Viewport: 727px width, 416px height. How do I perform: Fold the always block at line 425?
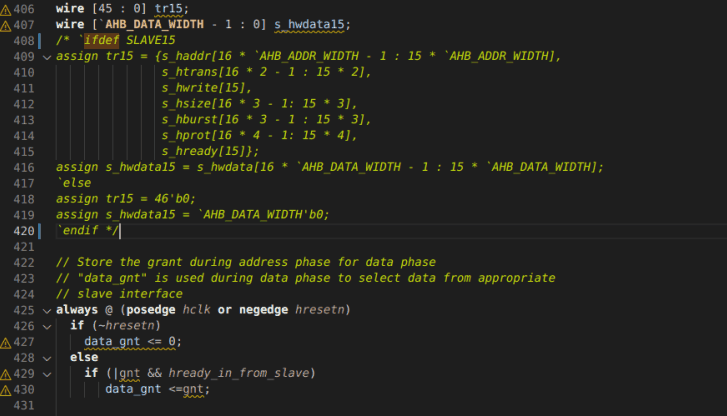tap(46, 310)
